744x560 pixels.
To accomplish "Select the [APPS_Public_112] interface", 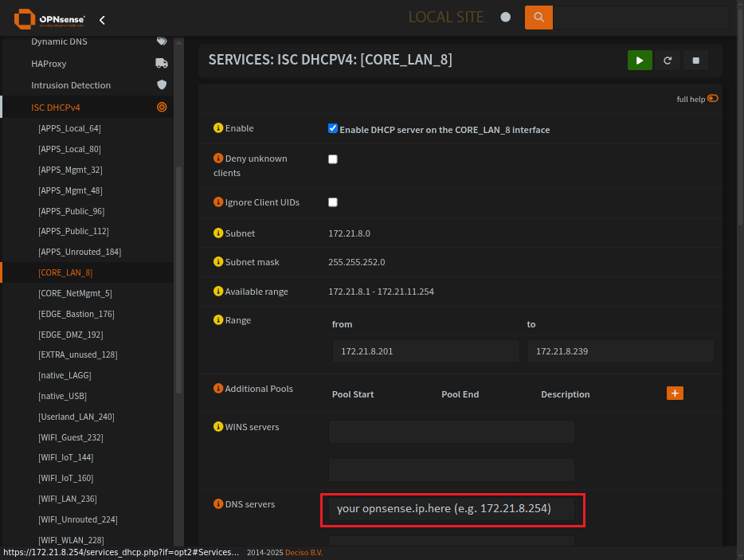I will pos(73,231).
